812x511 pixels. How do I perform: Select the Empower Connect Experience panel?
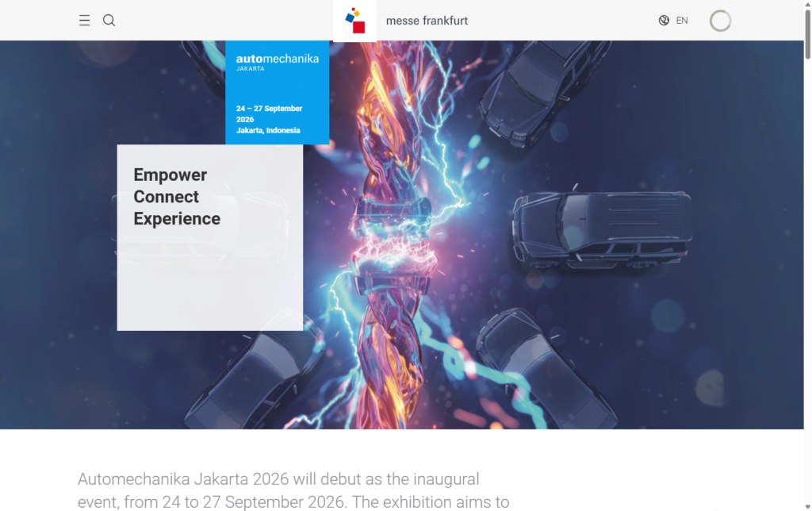point(209,236)
